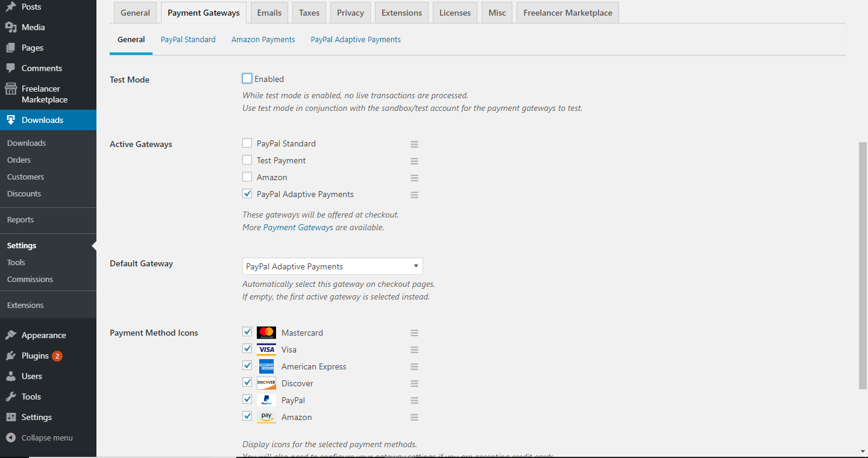The image size is (868, 458).
Task: Click the Media icon in sidebar
Action: pos(11,27)
